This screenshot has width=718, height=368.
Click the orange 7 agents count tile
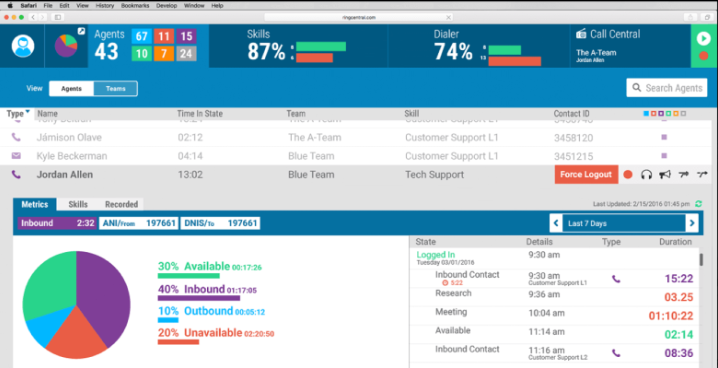[x=163, y=54]
